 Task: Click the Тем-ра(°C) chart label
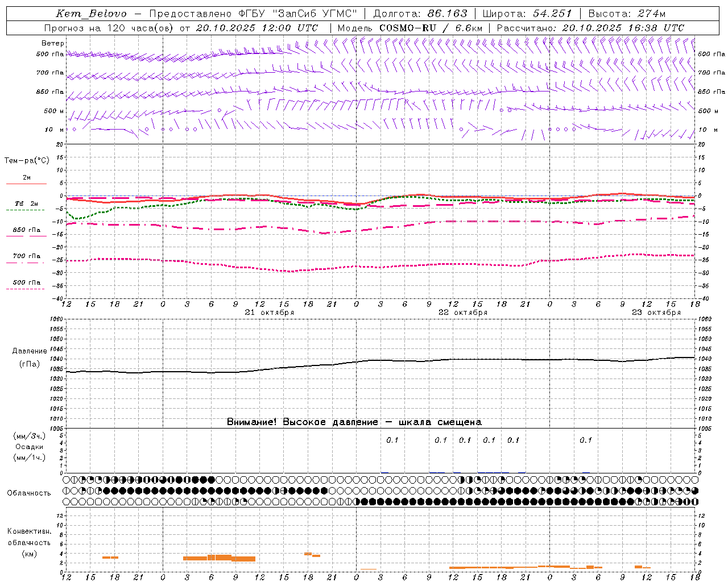point(27,161)
